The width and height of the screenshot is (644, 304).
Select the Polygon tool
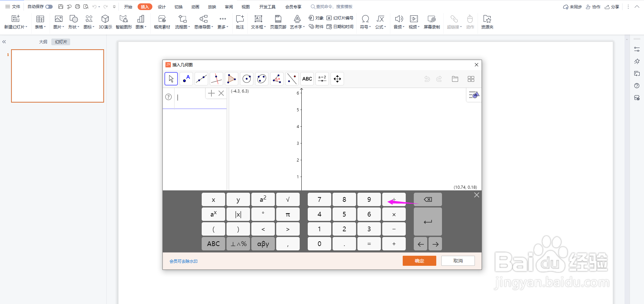coord(232,79)
